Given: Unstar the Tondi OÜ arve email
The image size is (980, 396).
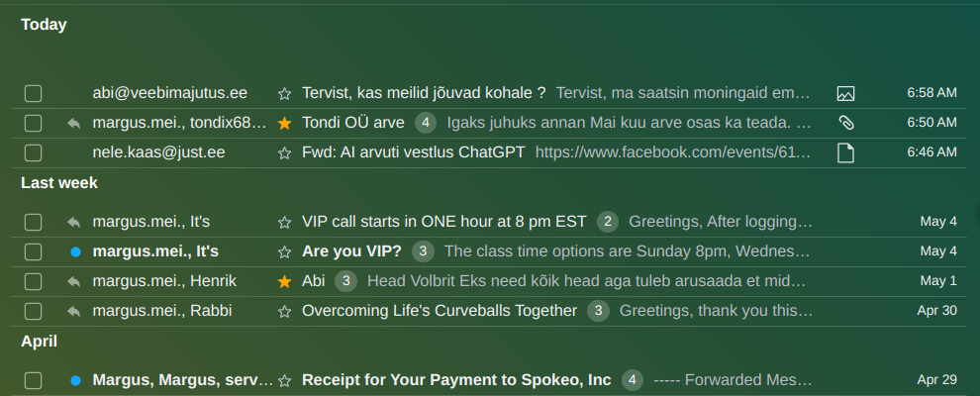Looking at the screenshot, I should 285,124.
